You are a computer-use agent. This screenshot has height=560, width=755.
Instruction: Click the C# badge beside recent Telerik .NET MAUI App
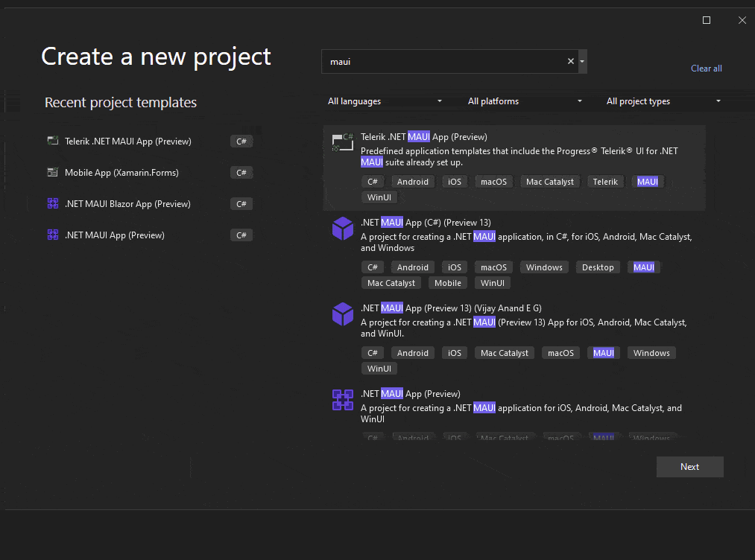241,141
